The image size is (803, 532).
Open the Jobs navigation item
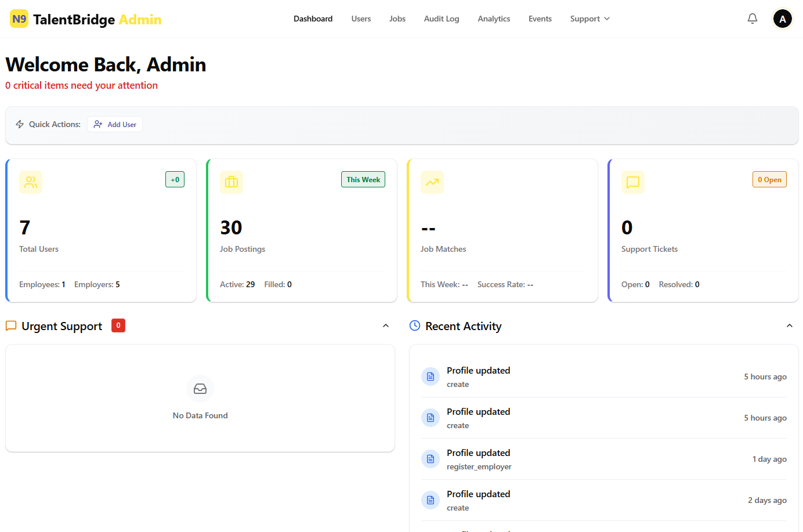397,19
